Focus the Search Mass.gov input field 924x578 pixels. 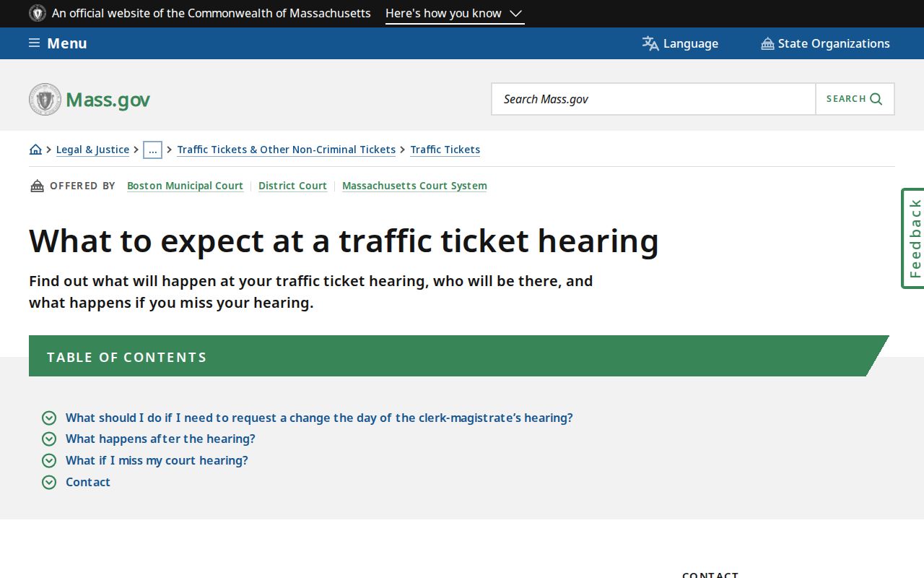pyautogui.click(x=653, y=99)
